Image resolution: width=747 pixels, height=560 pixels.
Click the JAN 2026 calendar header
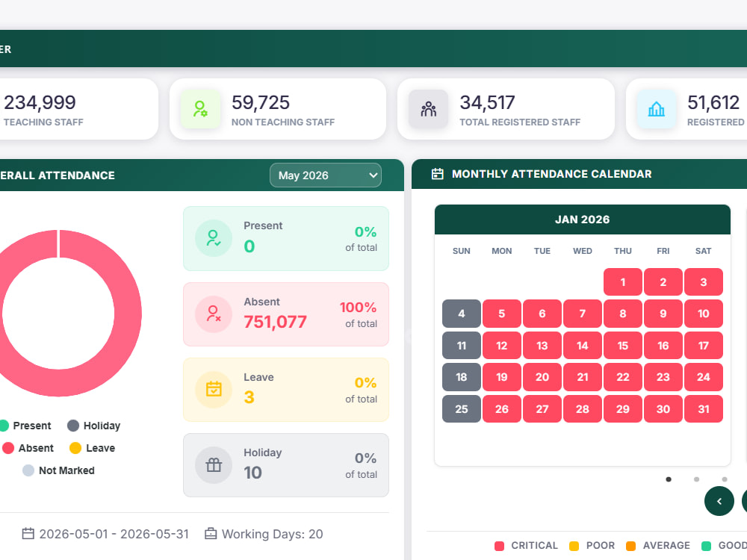coord(582,220)
